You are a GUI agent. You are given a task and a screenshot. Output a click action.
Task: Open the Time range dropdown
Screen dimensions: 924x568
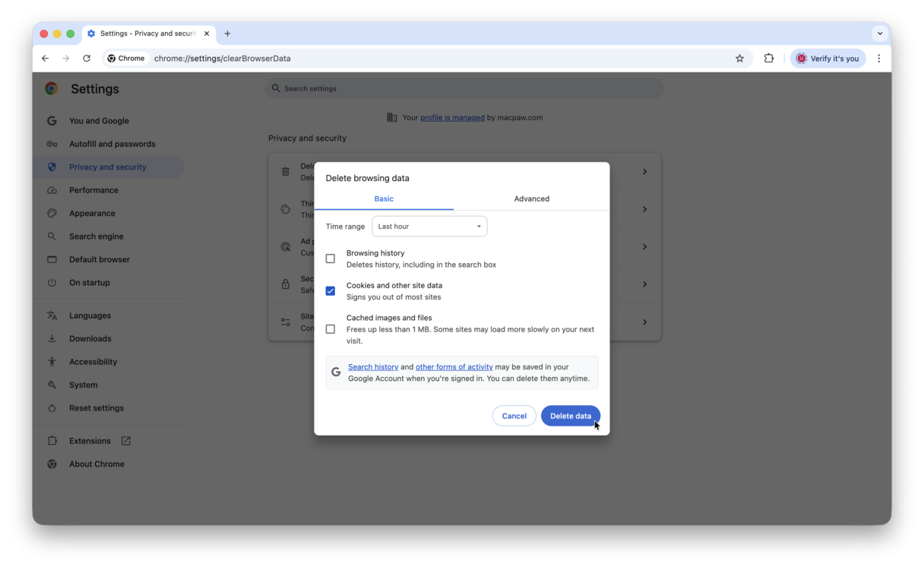click(429, 226)
